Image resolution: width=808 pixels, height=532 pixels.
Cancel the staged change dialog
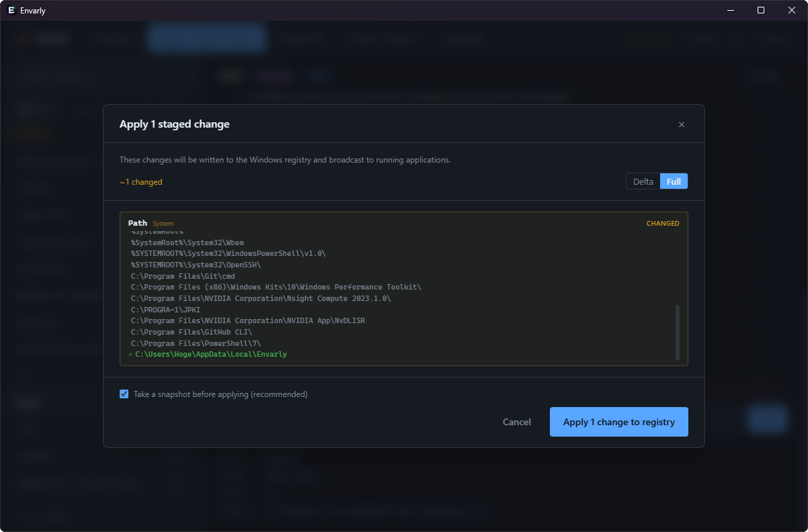click(517, 422)
